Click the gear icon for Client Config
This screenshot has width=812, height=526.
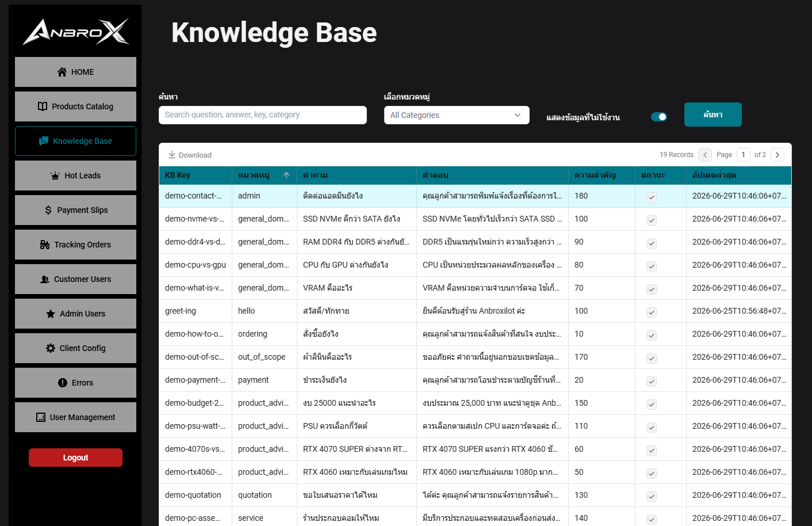coord(51,348)
